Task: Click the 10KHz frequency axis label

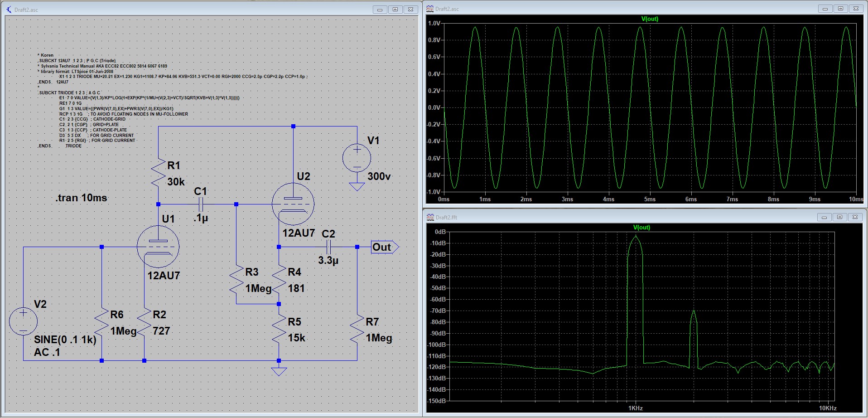Action: click(x=828, y=408)
